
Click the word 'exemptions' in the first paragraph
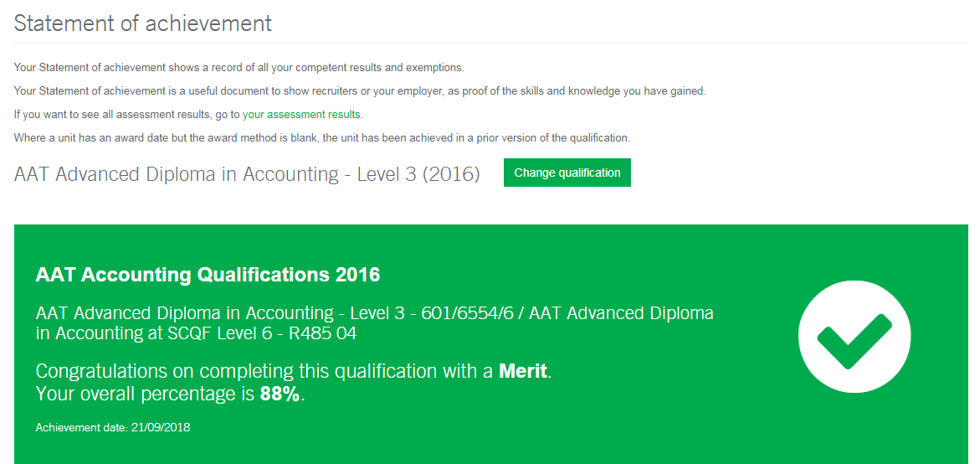[x=437, y=67]
